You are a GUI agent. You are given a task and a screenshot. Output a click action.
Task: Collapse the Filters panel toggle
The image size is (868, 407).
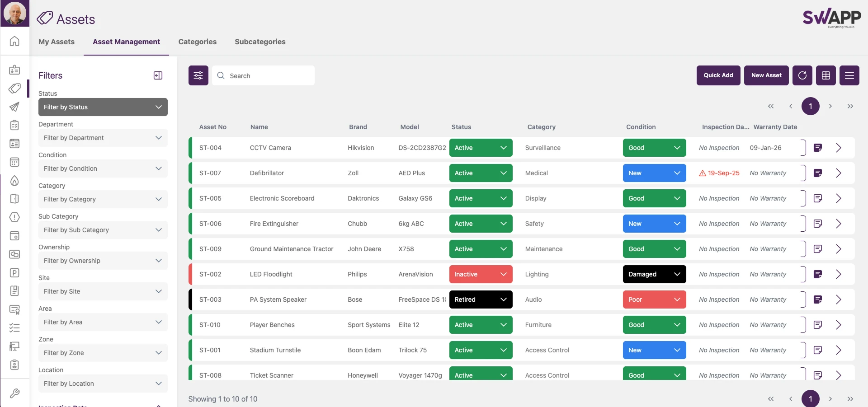[158, 75]
